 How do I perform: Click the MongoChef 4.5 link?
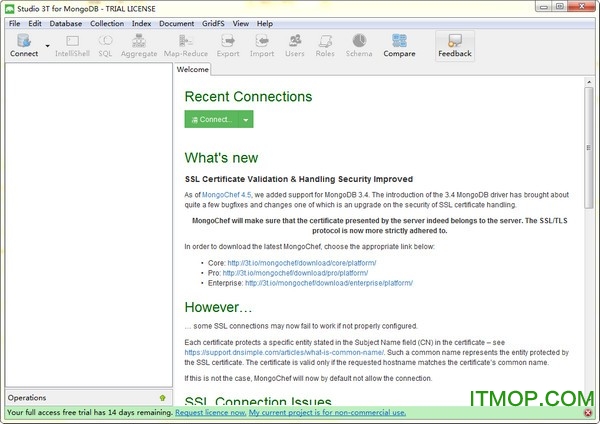click(x=227, y=195)
